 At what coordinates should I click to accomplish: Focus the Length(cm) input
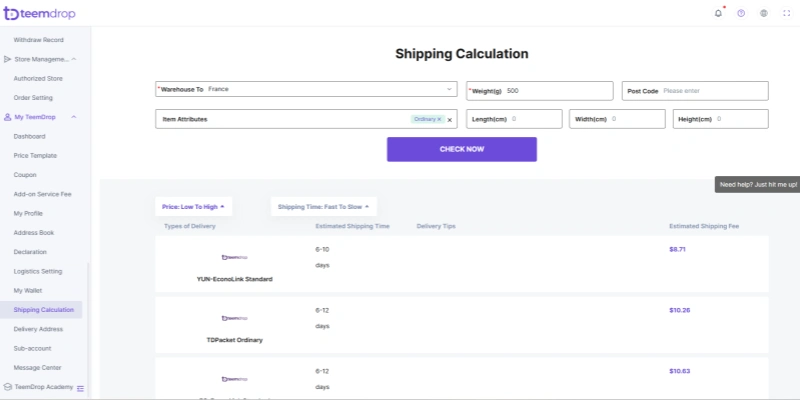(x=514, y=119)
